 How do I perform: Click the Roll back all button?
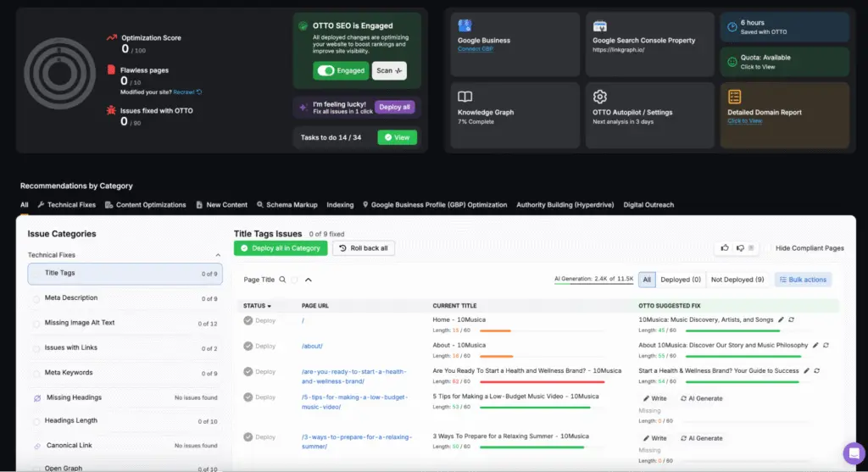point(364,248)
